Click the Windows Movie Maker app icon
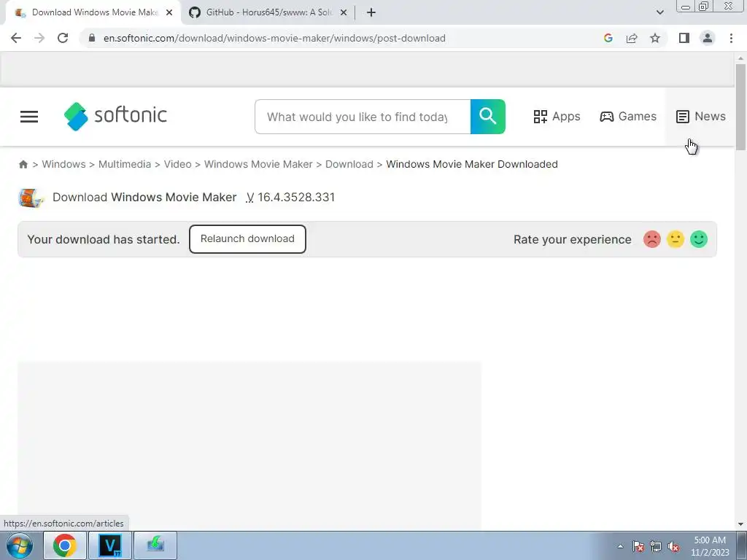Image resolution: width=747 pixels, height=560 pixels. pos(31,198)
